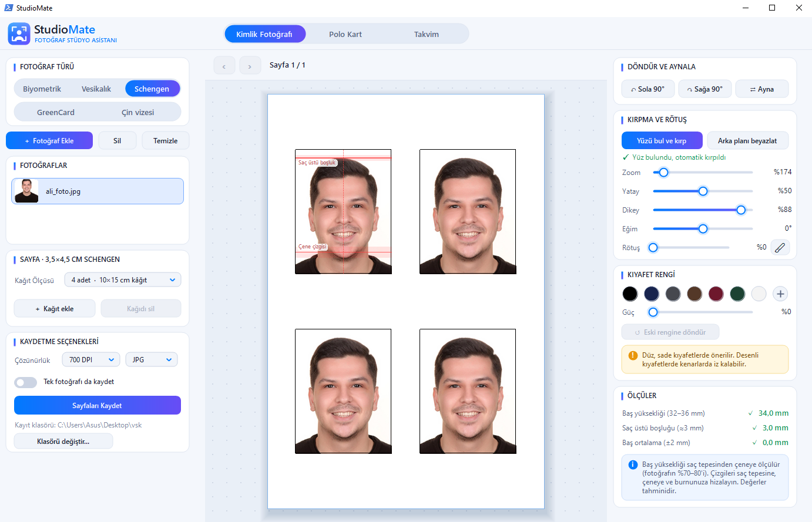Click Fotoğraf Ekle button
The width and height of the screenshot is (812, 522).
click(x=49, y=141)
